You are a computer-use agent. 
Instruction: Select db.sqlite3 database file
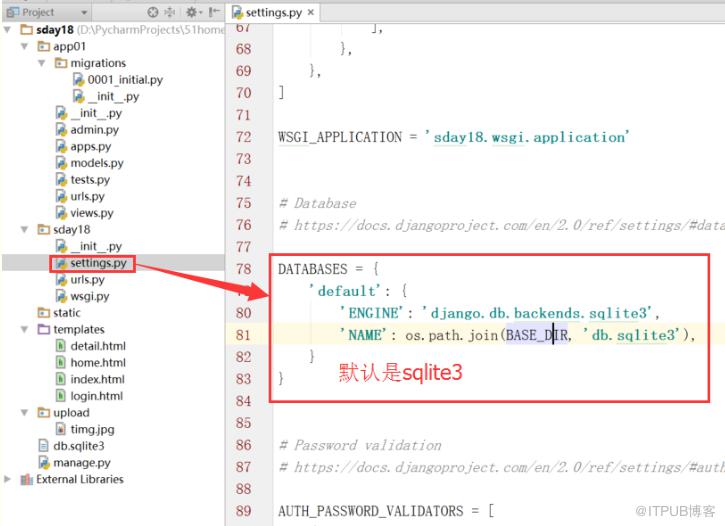click(x=79, y=446)
